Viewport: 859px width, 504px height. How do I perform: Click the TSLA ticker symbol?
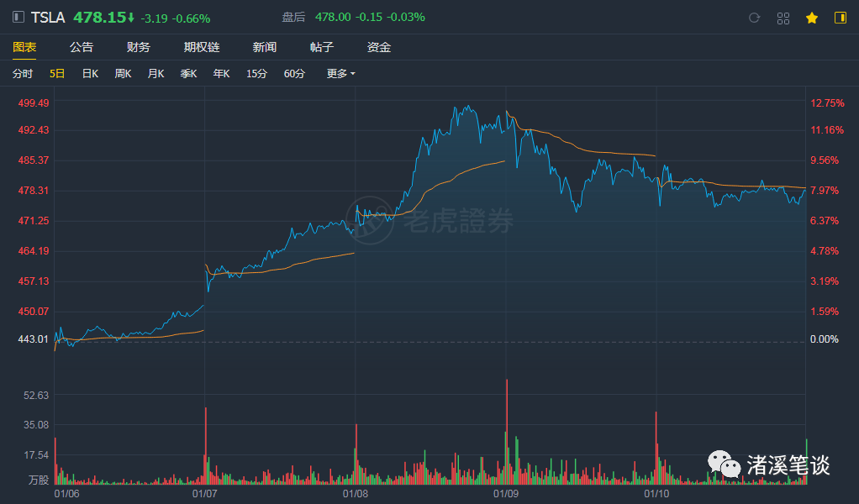coord(50,18)
